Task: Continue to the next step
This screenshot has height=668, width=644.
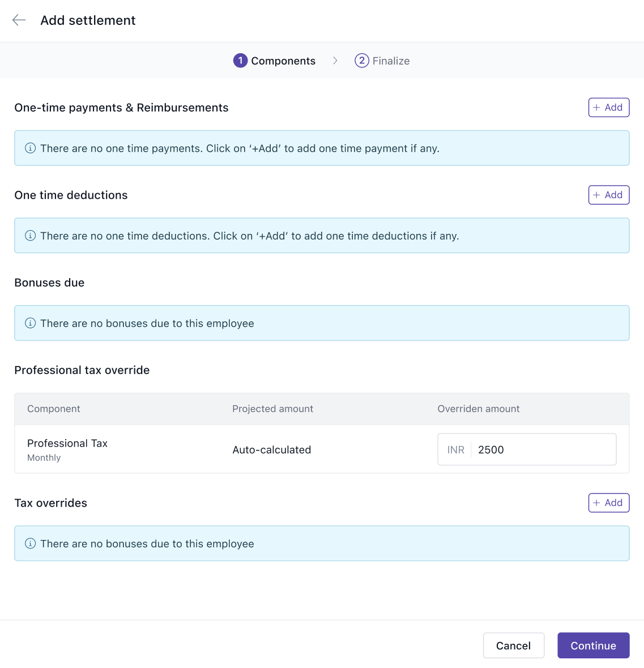Action: [x=594, y=645]
